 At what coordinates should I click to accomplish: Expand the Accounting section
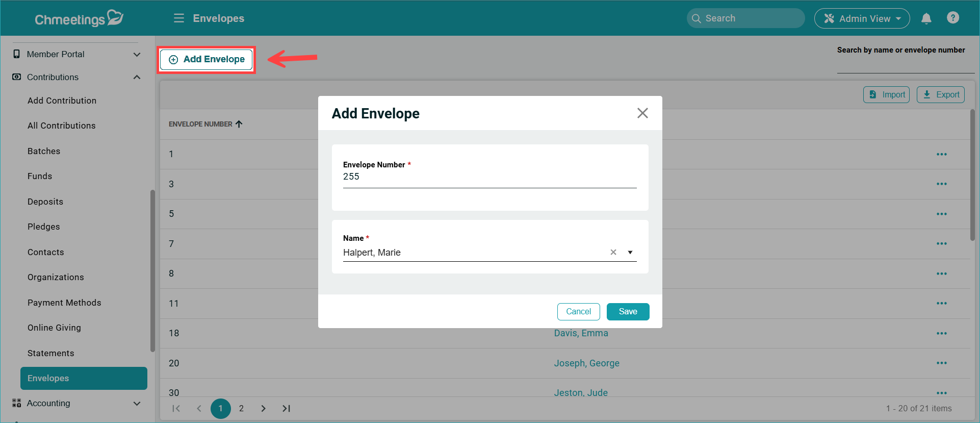137,404
